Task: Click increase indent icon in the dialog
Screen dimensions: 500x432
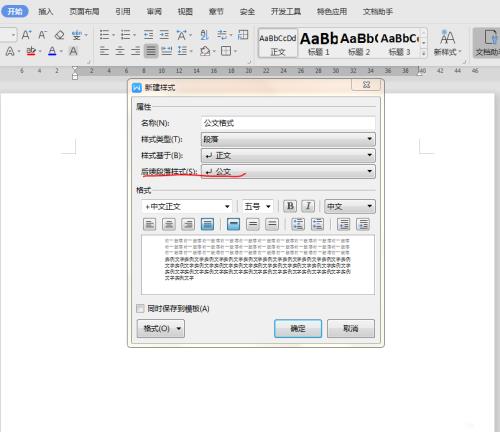Action: [363, 224]
